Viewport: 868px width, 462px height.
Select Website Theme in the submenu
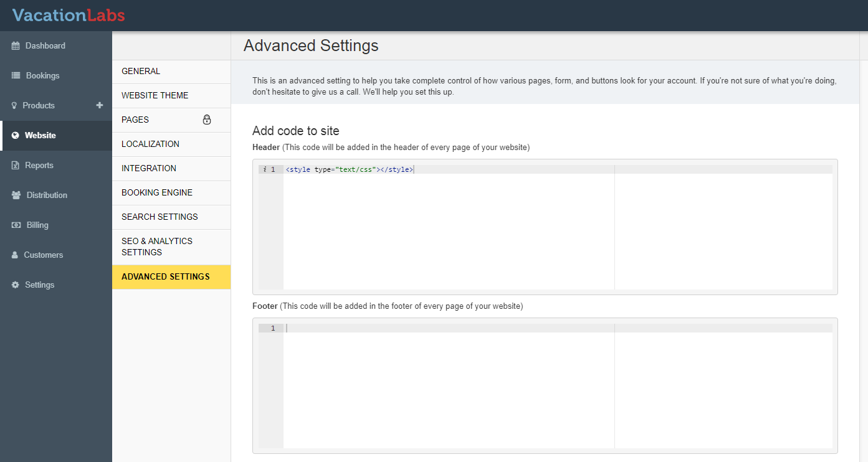pyautogui.click(x=155, y=96)
